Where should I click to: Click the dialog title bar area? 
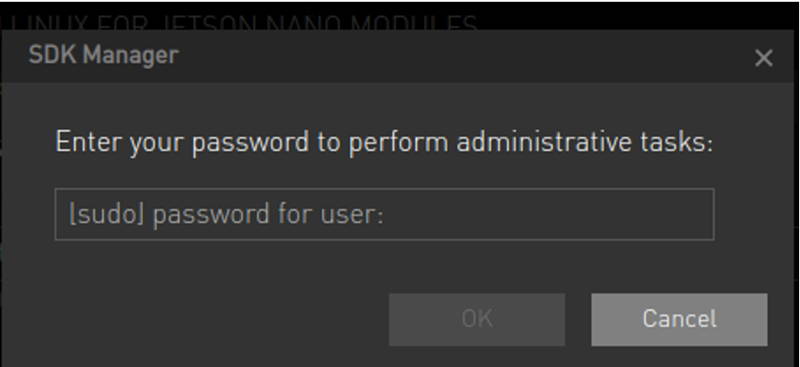point(398,56)
